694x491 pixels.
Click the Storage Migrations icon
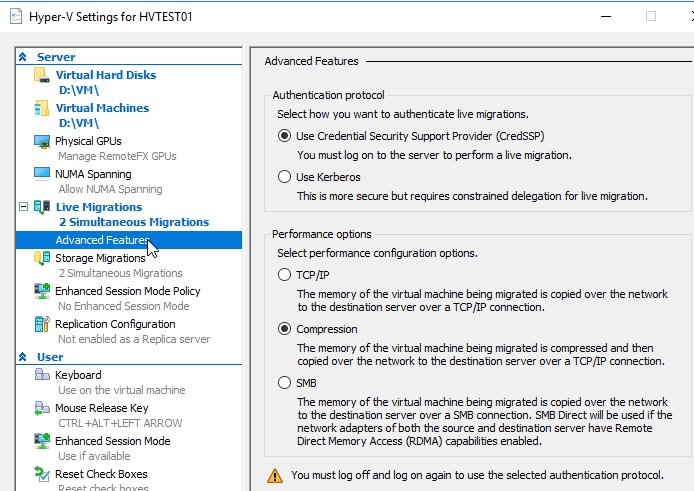[41, 258]
